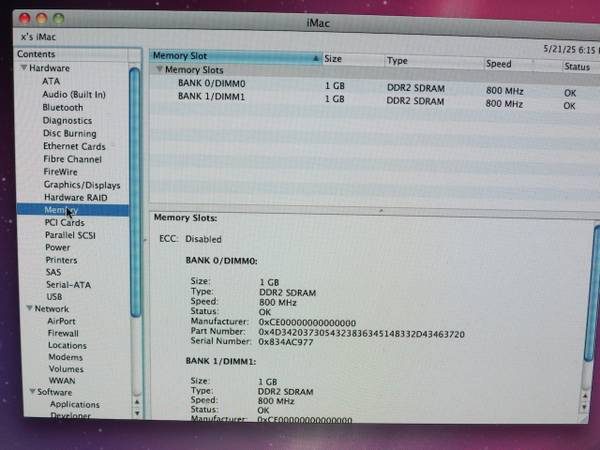600x450 pixels.
Task: Open the Bluetooth hardware entry
Action: [x=62, y=107]
